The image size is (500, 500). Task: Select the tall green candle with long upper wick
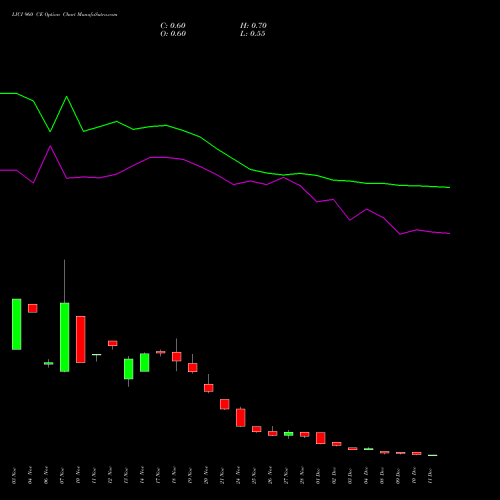click(x=65, y=337)
